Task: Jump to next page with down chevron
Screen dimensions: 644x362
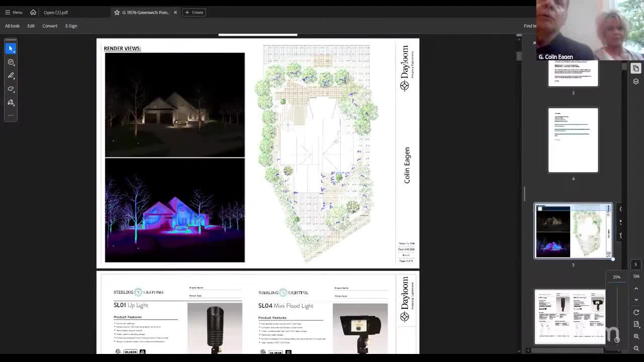Action: pyautogui.click(x=636, y=300)
